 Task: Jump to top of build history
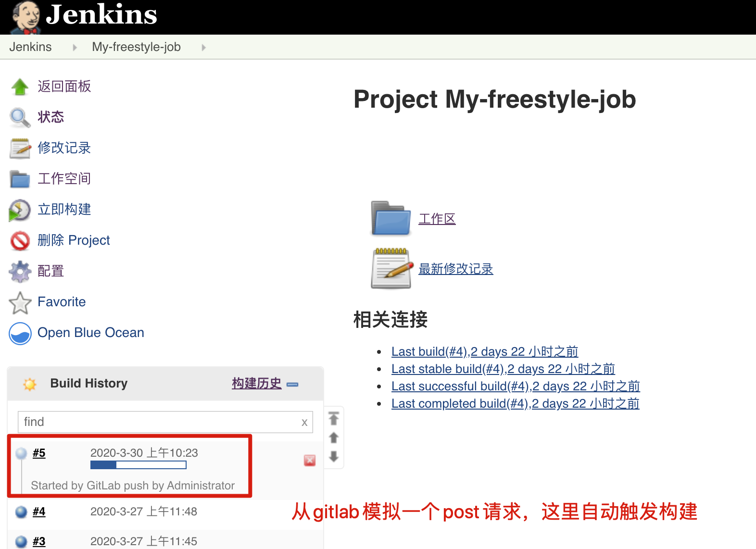point(334,418)
